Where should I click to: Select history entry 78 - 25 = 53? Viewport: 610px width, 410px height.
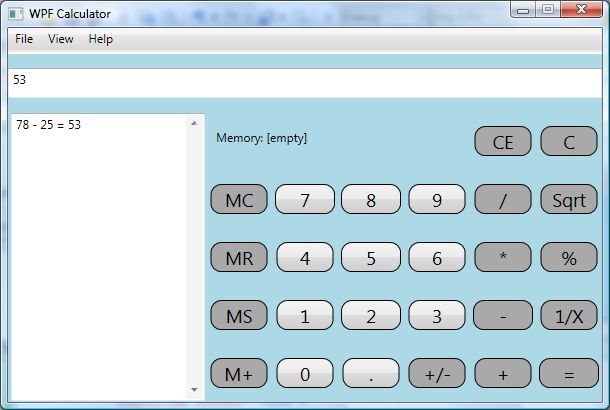pos(49,124)
